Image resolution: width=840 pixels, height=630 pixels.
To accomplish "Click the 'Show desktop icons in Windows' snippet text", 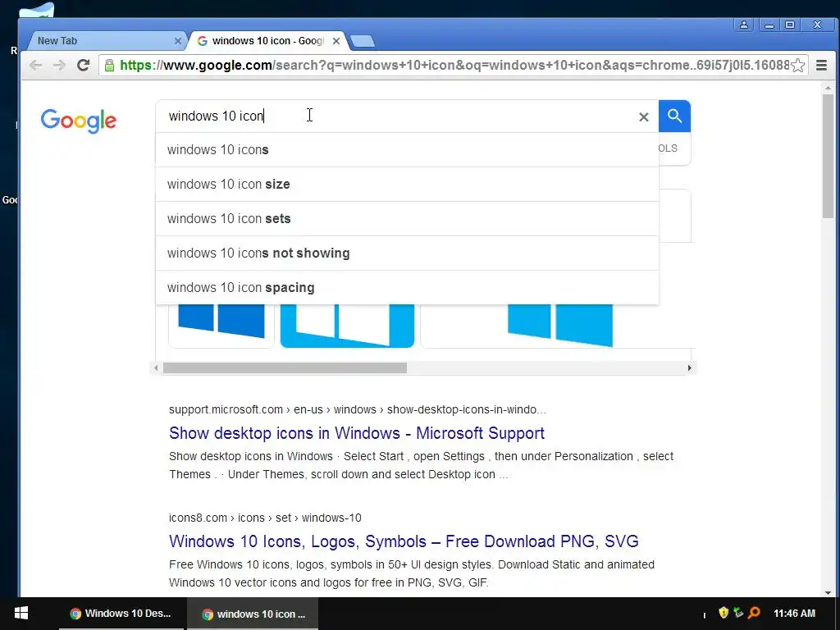I will (x=421, y=466).
